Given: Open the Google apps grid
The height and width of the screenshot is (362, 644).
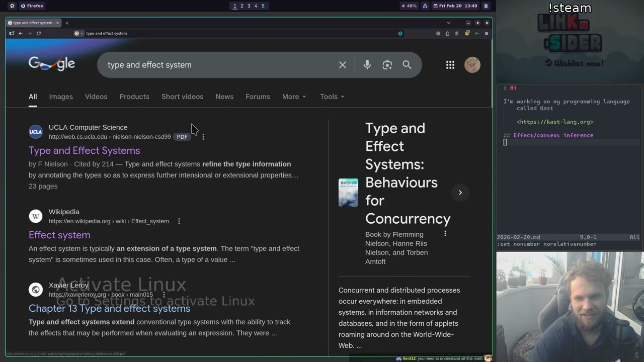Looking at the screenshot, I should click(x=450, y=65).
